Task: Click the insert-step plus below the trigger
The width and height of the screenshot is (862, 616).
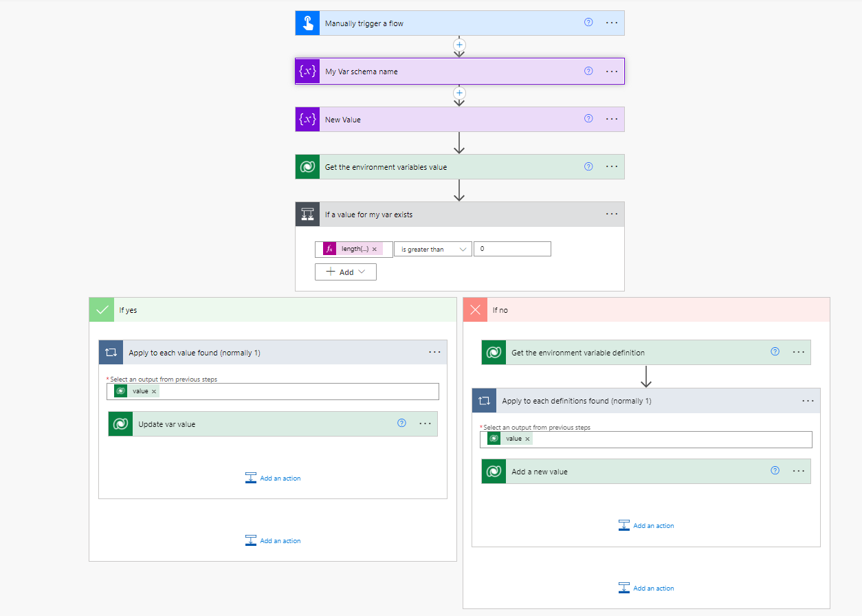Action: point(460,45)
